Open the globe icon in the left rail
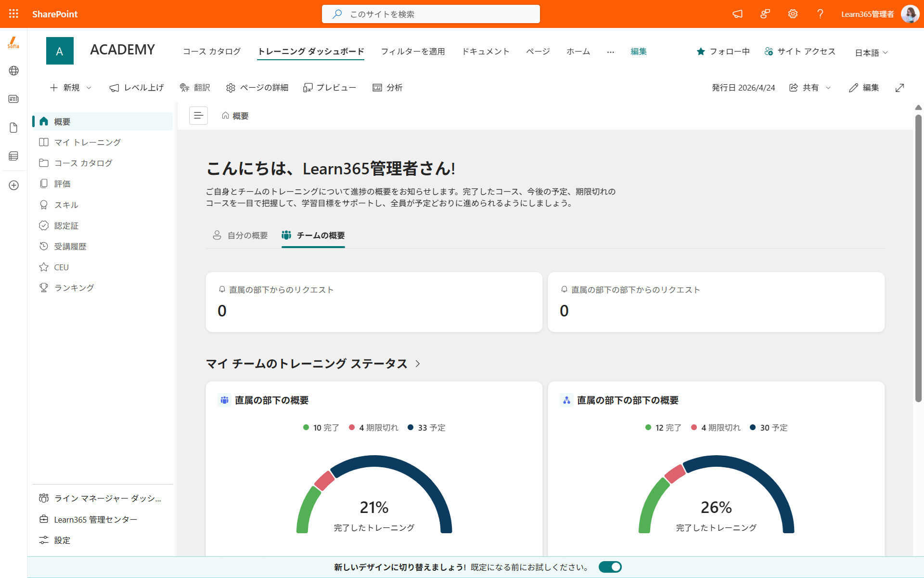Viewport: 924px width, 578px height. pos(13,71)
